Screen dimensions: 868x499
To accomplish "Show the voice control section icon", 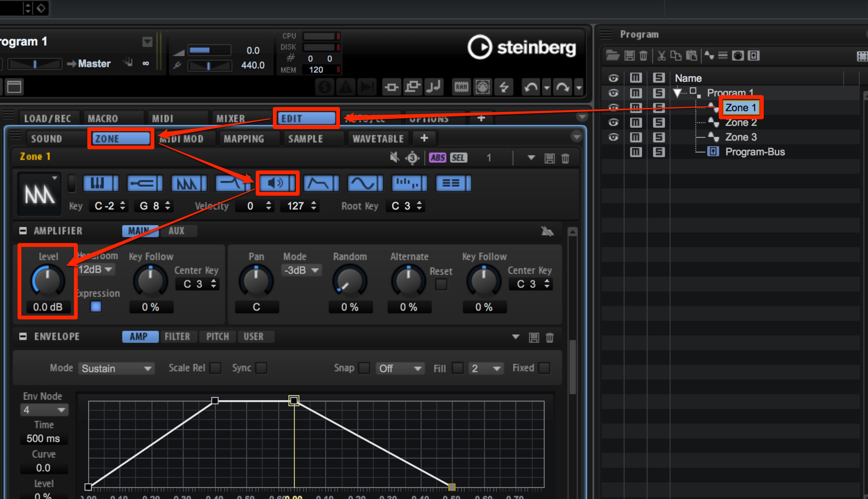I will (101, 183).
